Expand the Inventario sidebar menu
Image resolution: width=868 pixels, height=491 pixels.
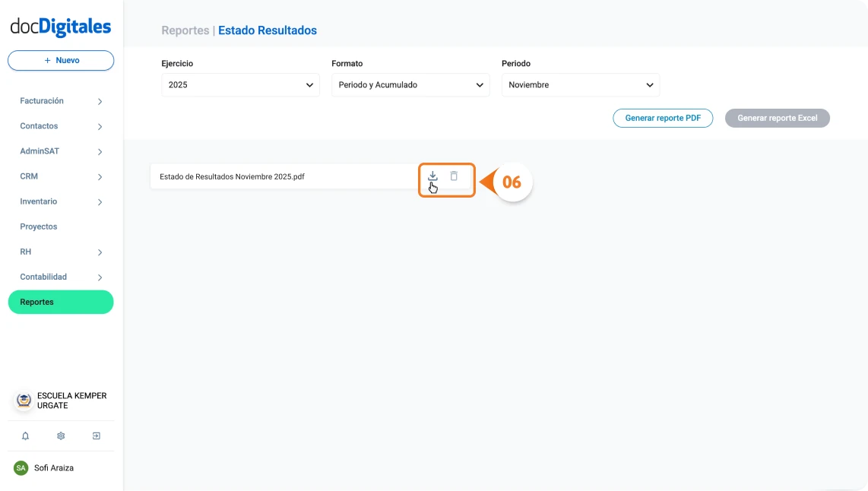61,201
